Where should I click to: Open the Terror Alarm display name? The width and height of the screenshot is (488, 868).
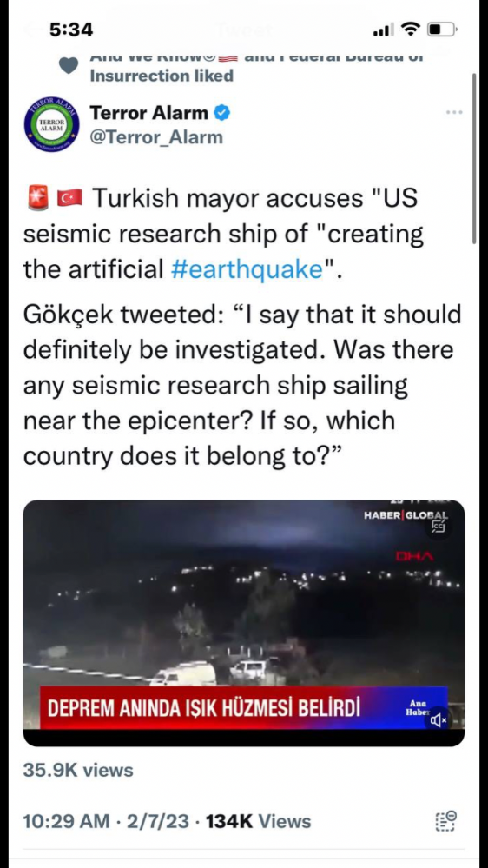click(x=148, y=113)
